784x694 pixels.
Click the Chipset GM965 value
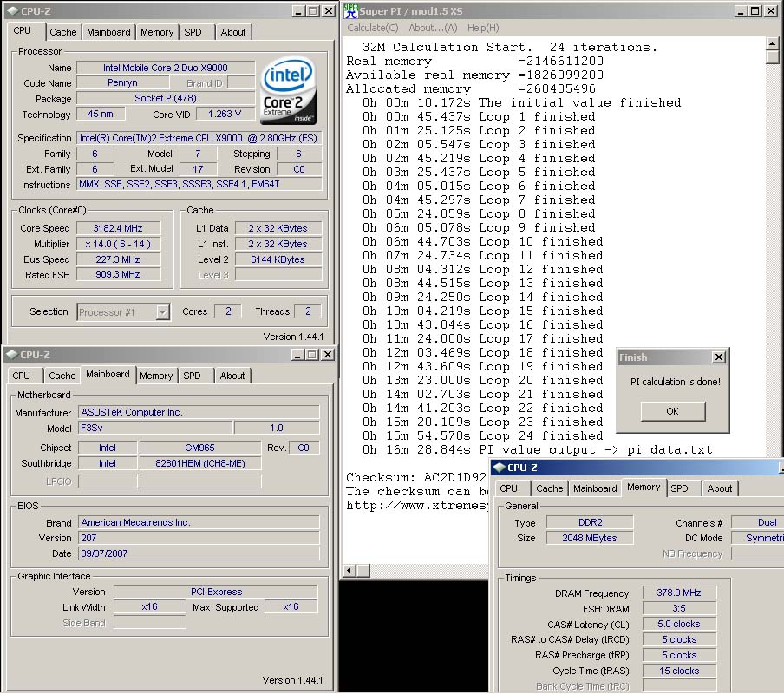pyautogui.click(x=199, y=448)
